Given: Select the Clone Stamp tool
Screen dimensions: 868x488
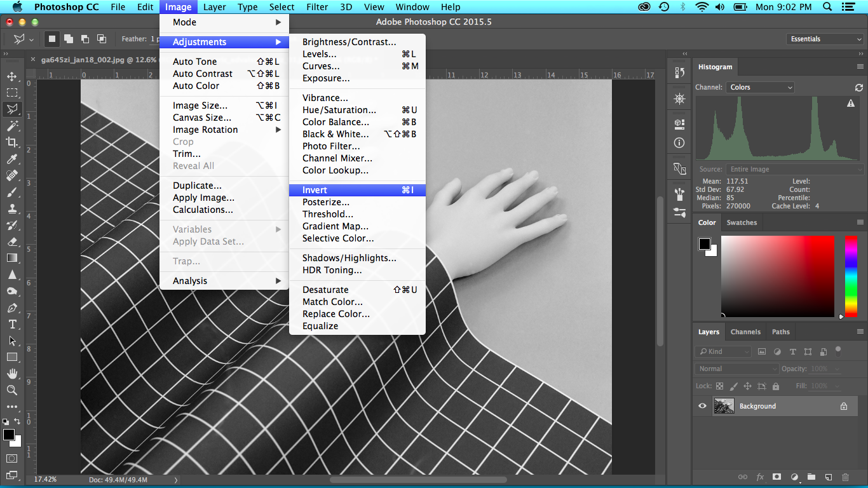Looking at the screenshot, I should click(x=11, y=208).
